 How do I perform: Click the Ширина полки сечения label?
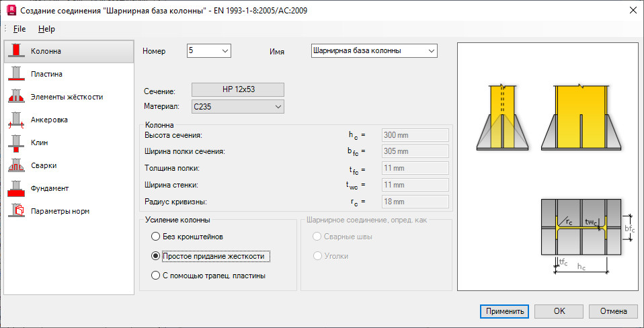click(x=185, y=151)
